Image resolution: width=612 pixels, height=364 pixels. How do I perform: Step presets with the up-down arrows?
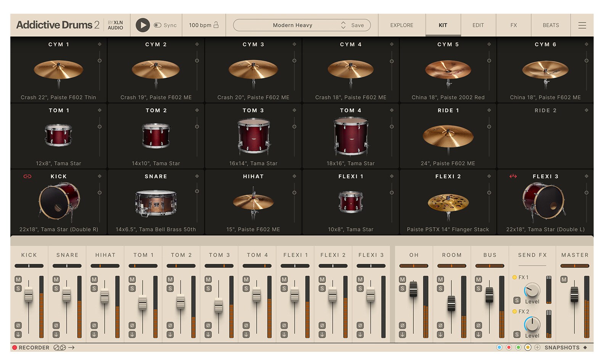[x=343, y=25]
